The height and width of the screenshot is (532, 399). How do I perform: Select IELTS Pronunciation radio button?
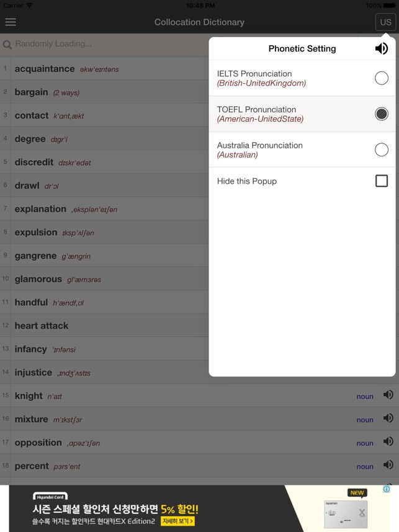coord(382,78)
